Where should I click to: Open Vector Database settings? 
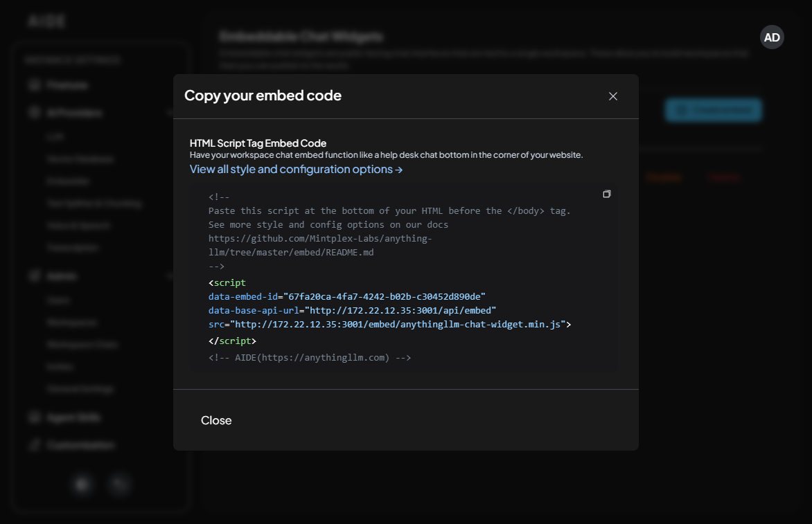pyautogui.click(x=80, y=159)
